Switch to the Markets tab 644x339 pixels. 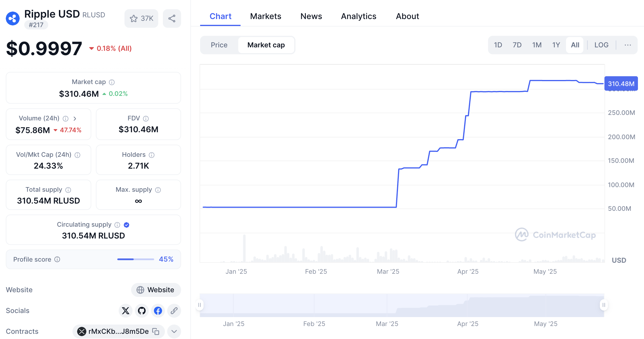[x=266, y=16]
